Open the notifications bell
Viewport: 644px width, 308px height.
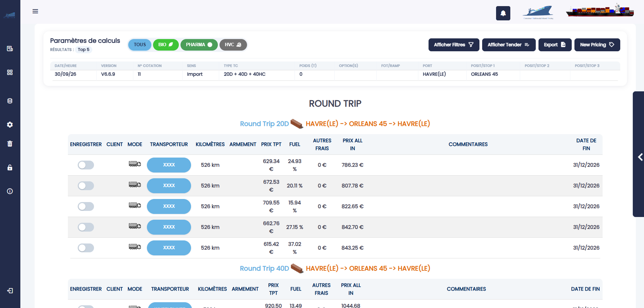503,13
